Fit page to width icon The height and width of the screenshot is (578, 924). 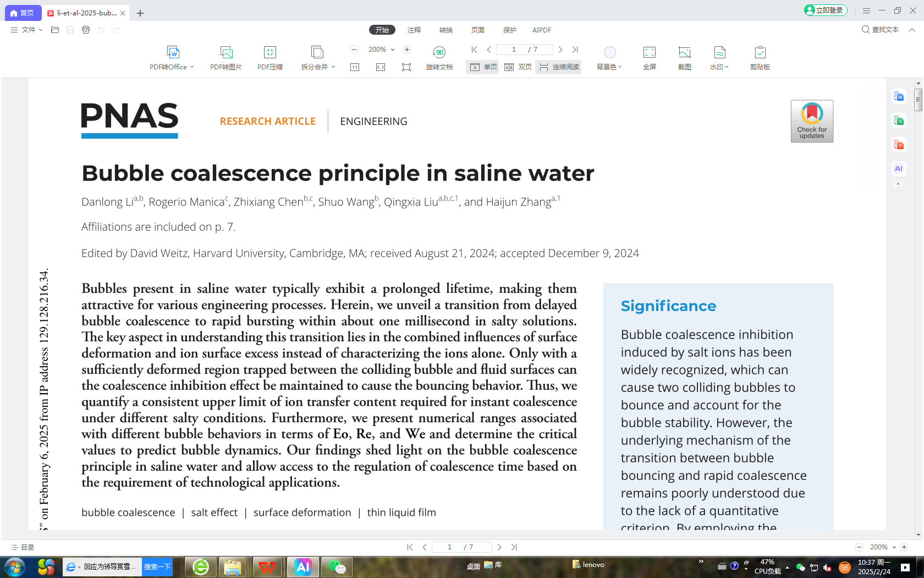[x=381, y=67]
